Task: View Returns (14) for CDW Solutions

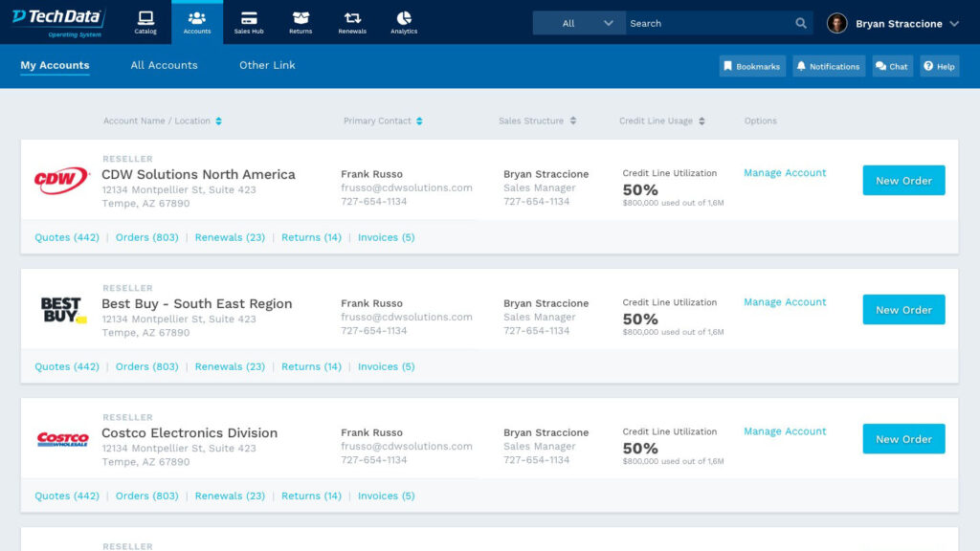Action: [x=311, y=237]
